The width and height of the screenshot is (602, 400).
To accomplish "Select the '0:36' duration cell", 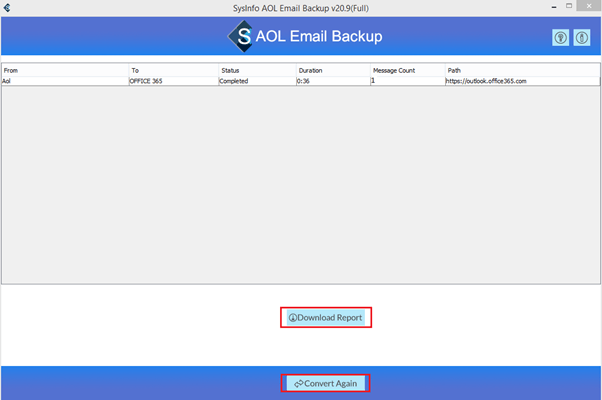I will click(333, 81).
